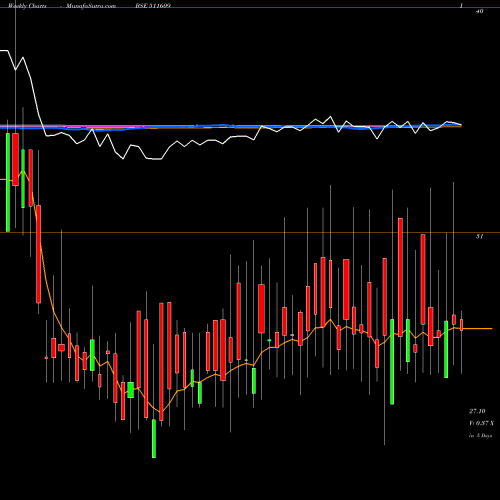Click the '40' price axis label
This screenshot has height=500, width=500.
pos(479,11)
